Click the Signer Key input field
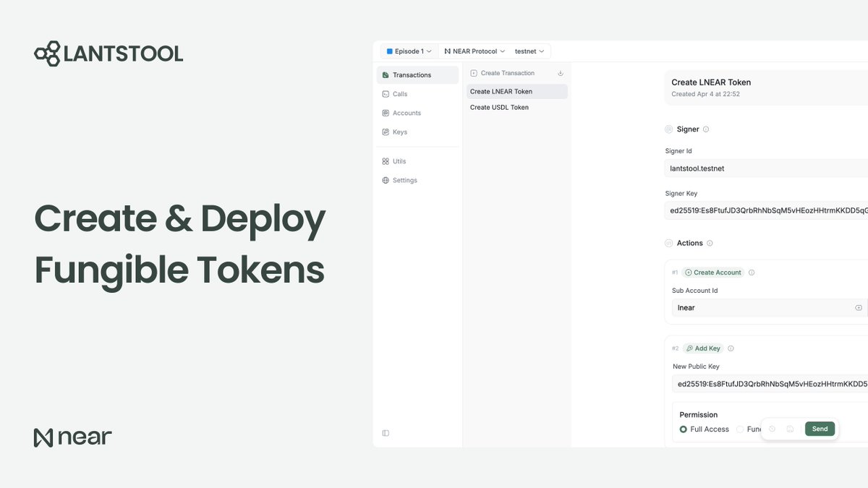Image resolution: width=868 pixels, height=488 pixels. coord(759,210)
